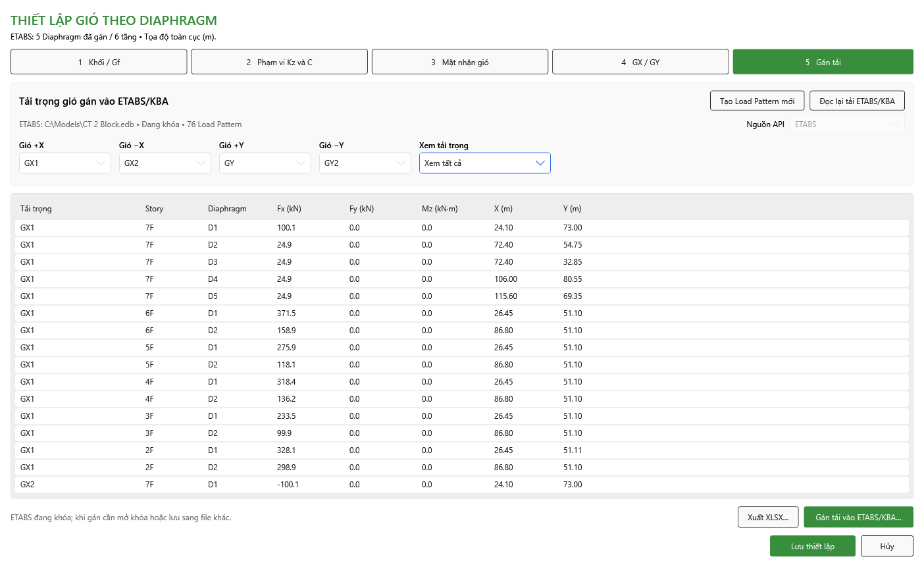Click the Fy (kN) column header
Viewport: 924px width, 567px height.
[361, 209]
